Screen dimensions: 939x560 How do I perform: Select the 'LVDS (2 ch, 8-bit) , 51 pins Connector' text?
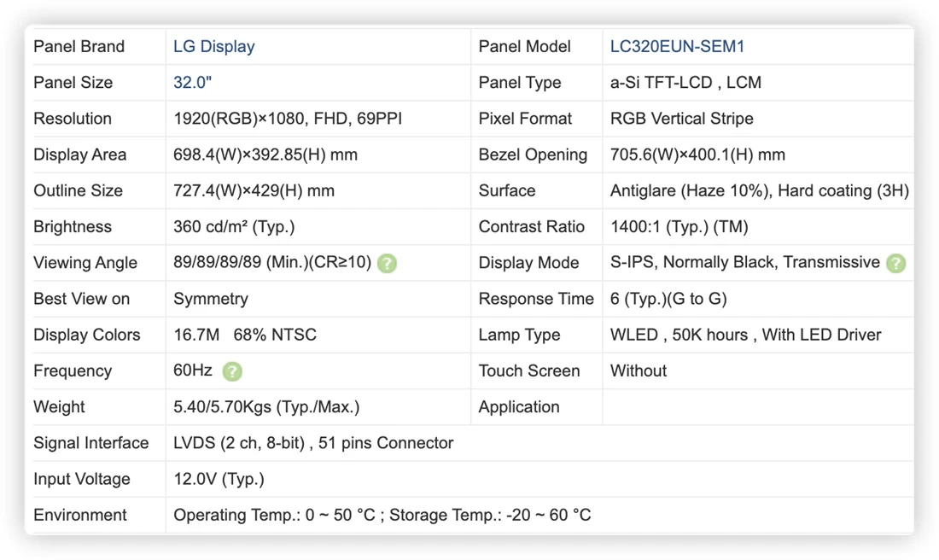(313, 442)
